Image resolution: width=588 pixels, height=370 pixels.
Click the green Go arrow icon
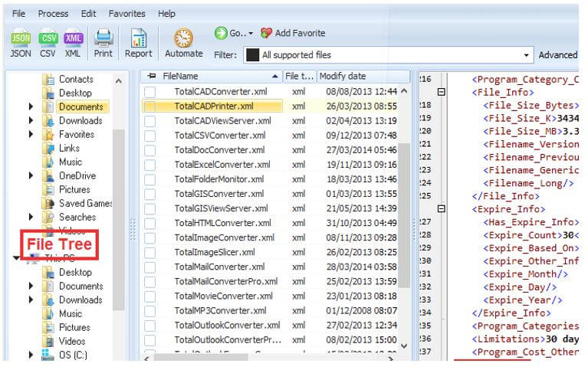click(221, 33)
